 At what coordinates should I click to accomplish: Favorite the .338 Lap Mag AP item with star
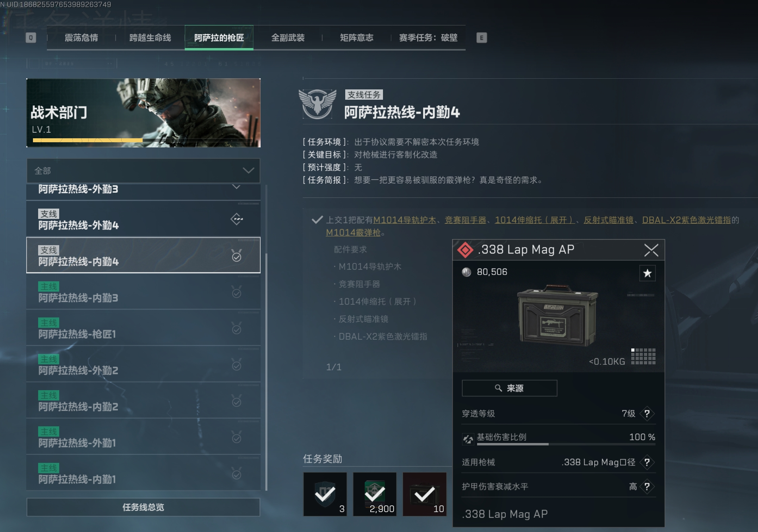click(x=647, y=273)
